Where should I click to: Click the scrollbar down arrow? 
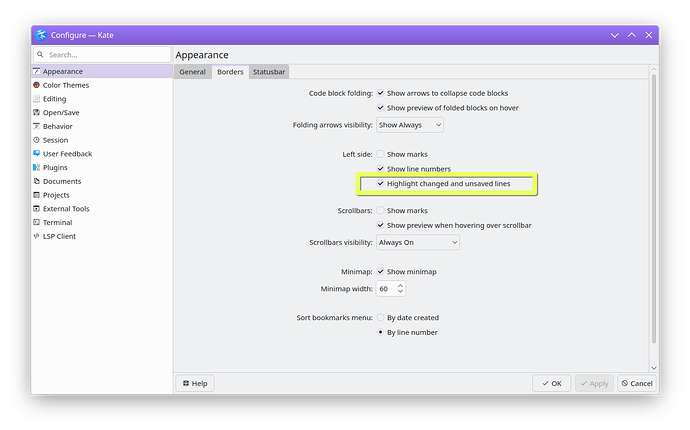point(654,368)
